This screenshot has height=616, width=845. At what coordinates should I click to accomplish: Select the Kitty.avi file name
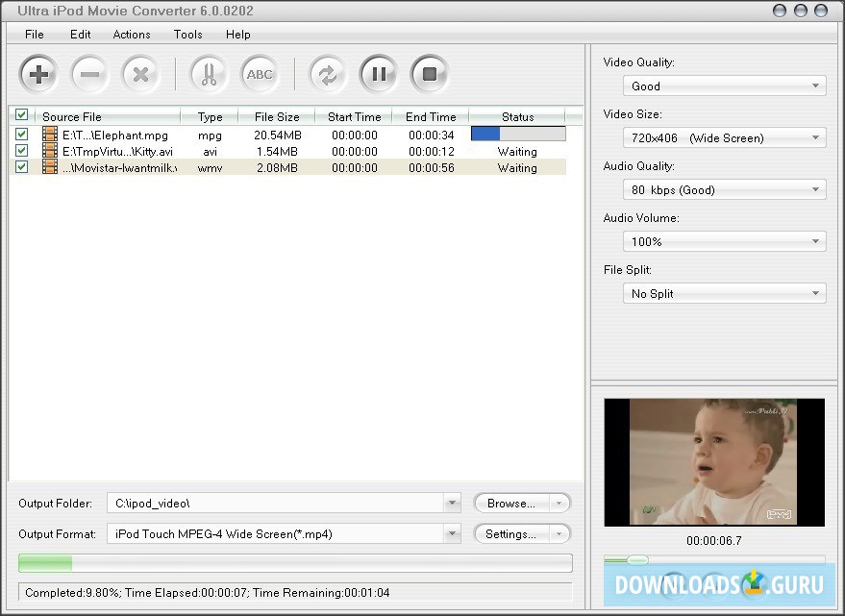(117, 152)
